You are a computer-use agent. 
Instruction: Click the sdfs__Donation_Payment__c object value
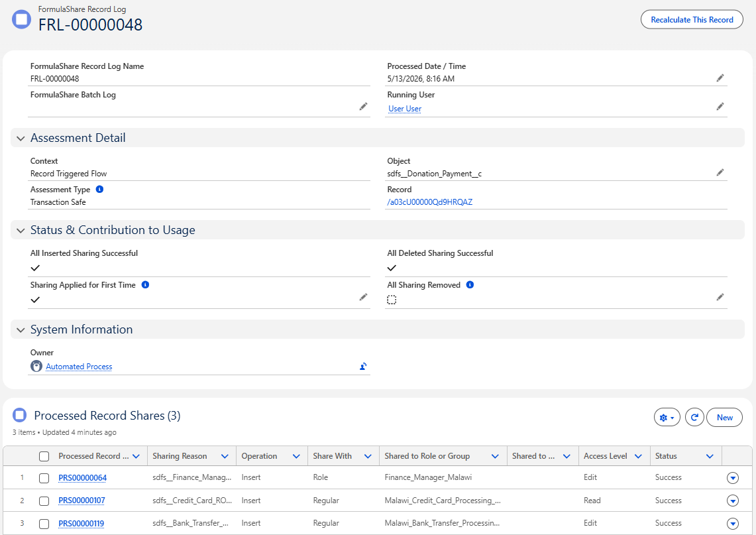pos(435,174)
